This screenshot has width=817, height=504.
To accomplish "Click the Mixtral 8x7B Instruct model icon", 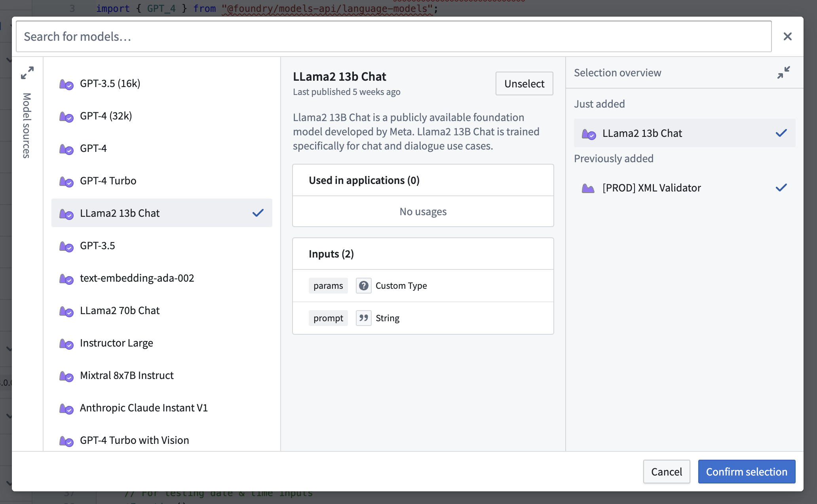I will point(66,376).
